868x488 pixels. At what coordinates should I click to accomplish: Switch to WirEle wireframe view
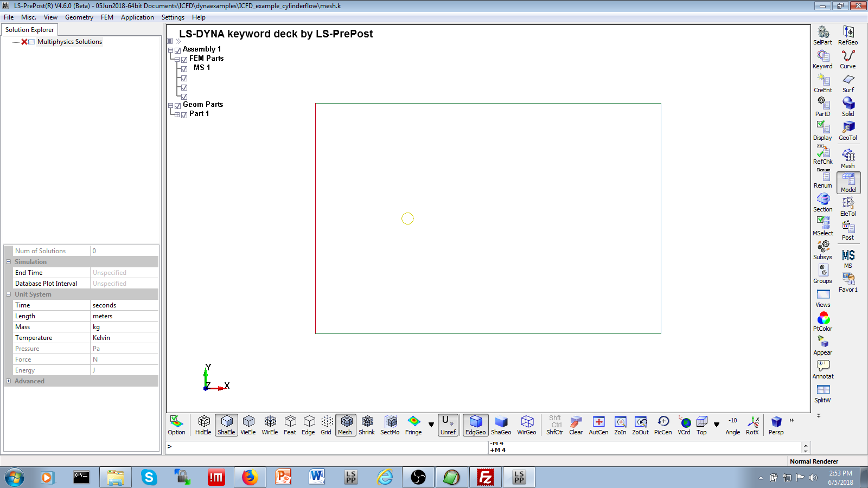point(270,425)
